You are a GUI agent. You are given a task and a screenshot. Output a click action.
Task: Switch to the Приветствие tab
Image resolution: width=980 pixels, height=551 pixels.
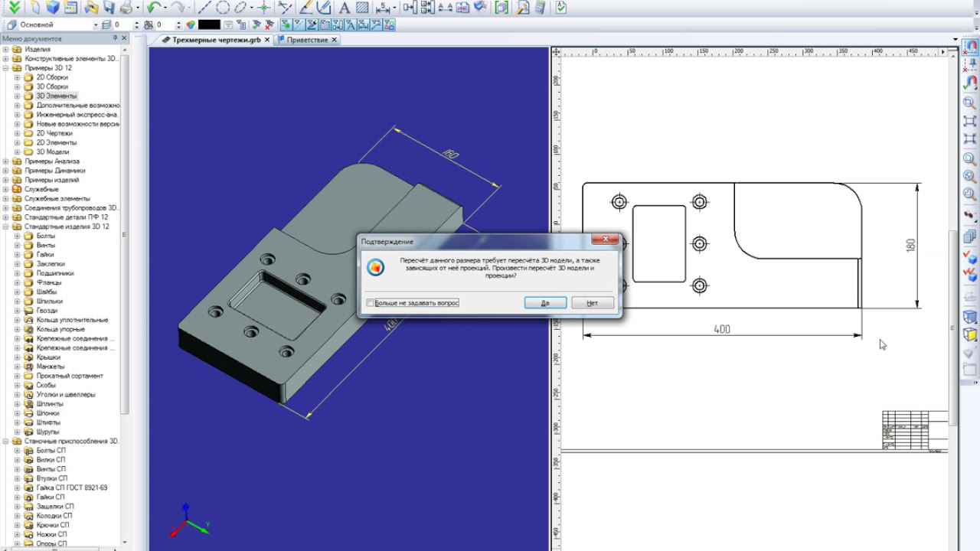point(307,40)
